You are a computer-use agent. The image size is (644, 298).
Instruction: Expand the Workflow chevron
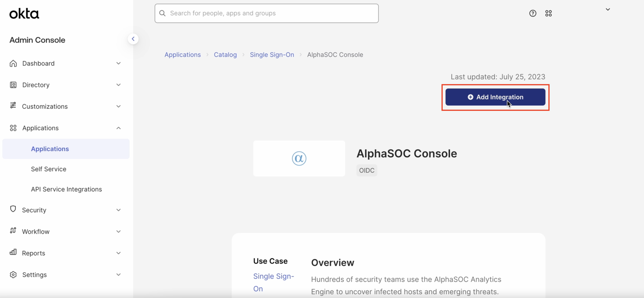pos(119,231)
